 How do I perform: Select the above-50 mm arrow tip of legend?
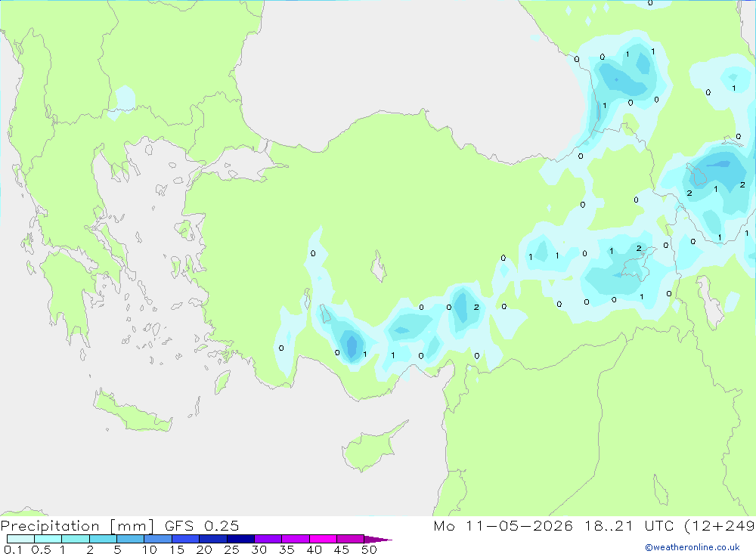click(x=378, y=539)
